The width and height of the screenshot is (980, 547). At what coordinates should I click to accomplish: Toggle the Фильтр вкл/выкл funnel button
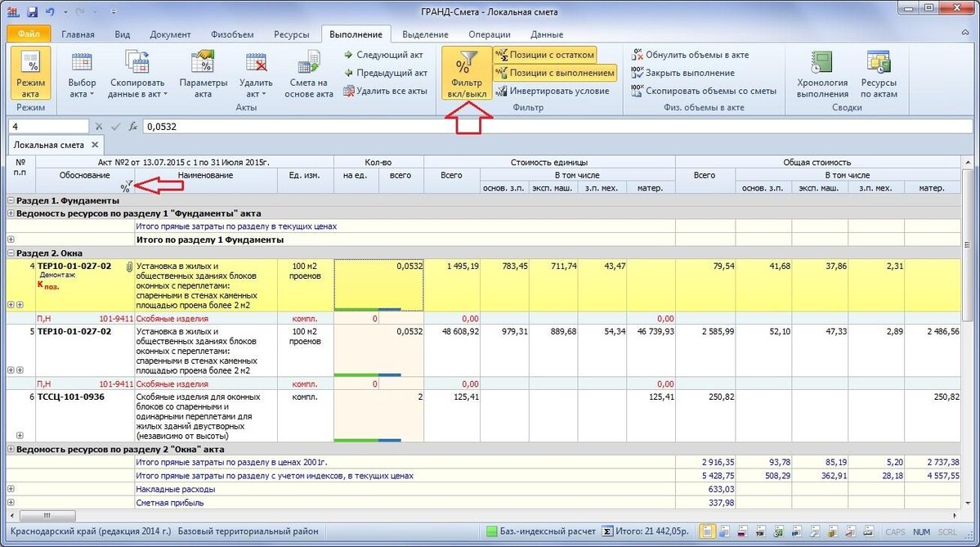pyautogui.click(x=467, y=74)
